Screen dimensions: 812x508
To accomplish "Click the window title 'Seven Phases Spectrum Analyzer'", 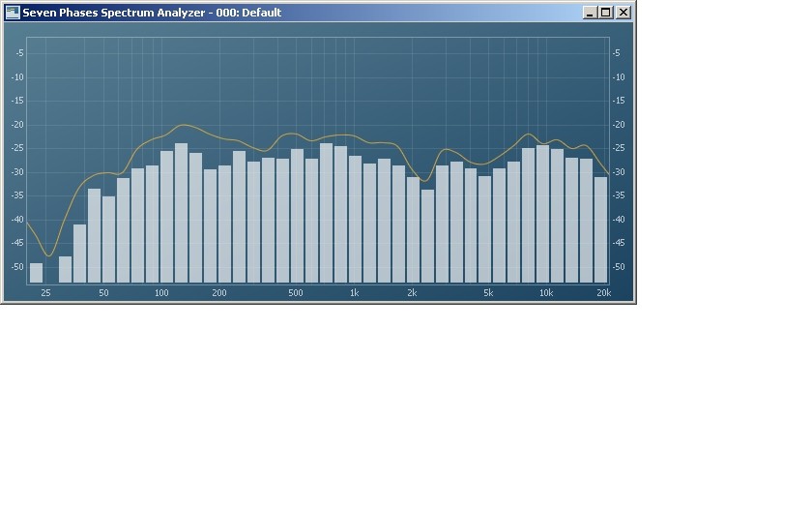I will point(113,13).
